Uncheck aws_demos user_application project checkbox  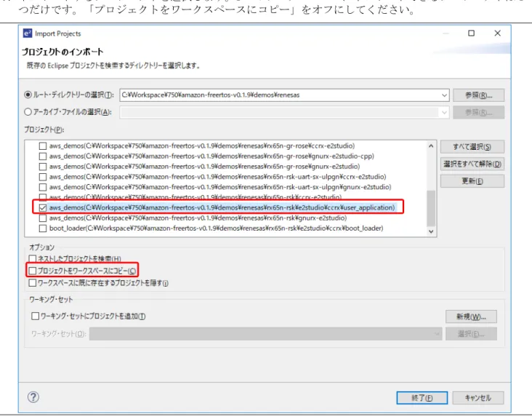click(43, 208)
